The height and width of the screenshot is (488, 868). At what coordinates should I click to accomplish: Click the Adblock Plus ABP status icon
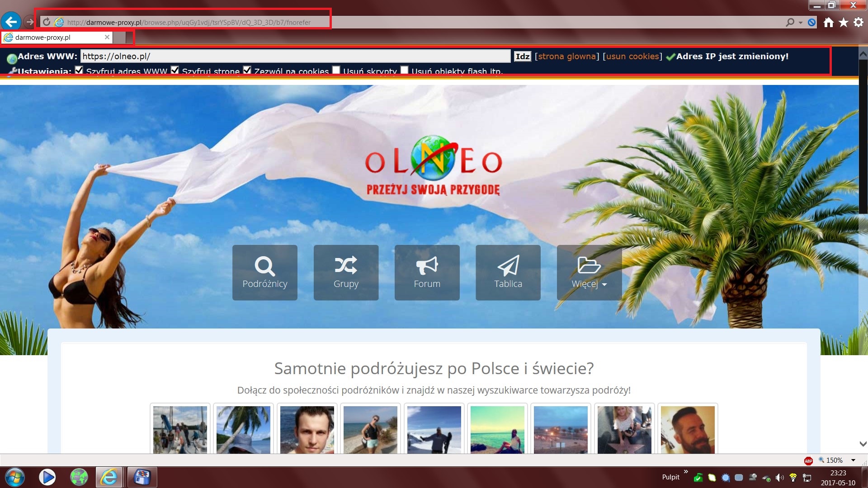[x=808, y=460]
